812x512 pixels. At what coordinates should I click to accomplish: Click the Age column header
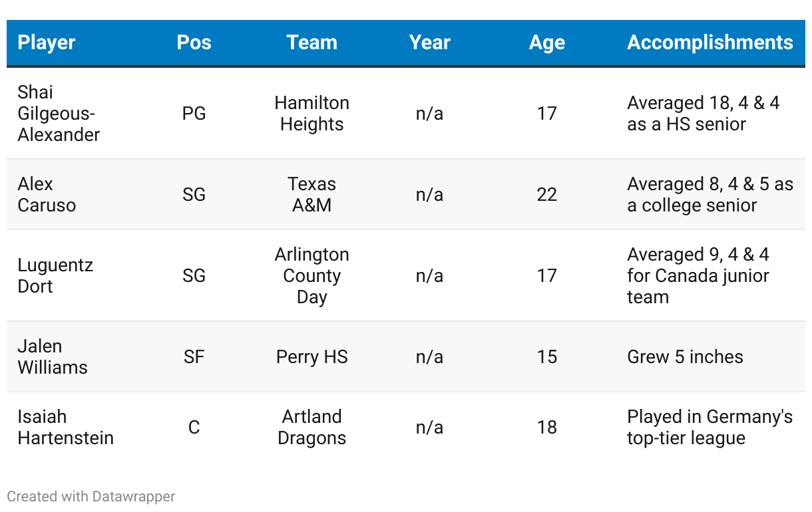coord(547,43)
